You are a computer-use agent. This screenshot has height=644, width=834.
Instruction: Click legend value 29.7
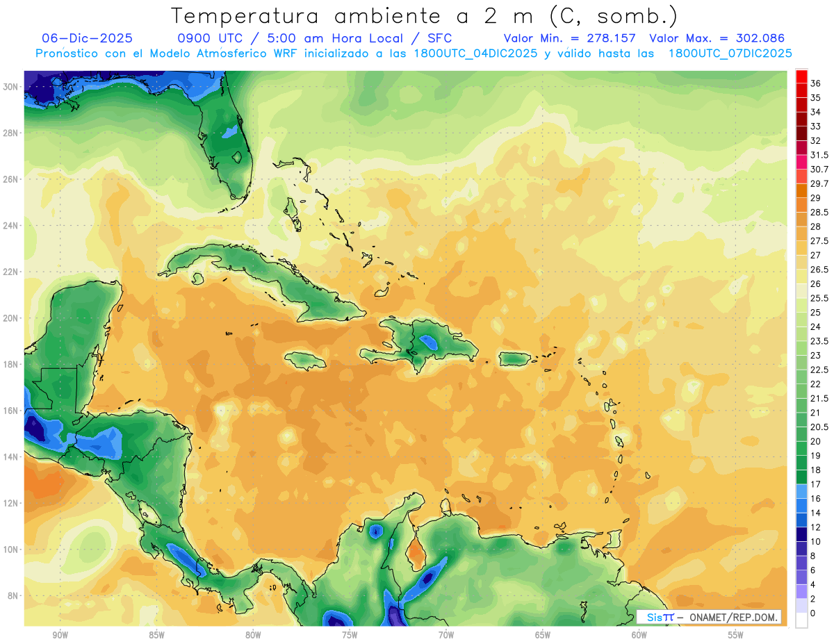pyautogui.click(x=819, y=183)
